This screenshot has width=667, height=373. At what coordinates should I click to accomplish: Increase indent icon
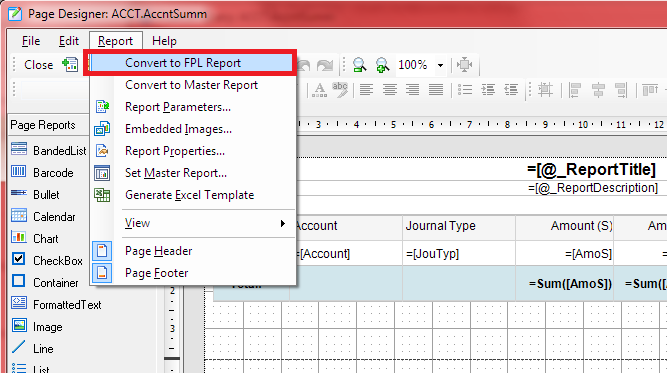point(488,90)
